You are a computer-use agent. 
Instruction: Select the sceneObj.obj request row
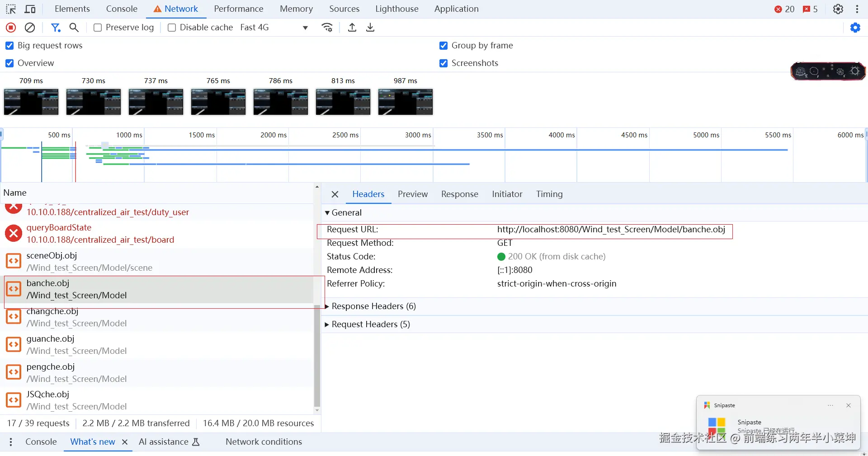pos(157,262)
